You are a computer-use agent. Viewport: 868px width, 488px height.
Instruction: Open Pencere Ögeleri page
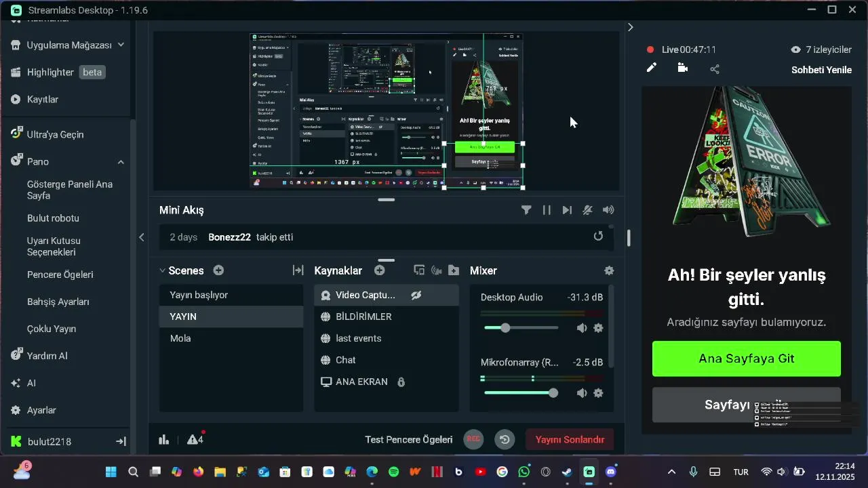[x=60, y=274]
